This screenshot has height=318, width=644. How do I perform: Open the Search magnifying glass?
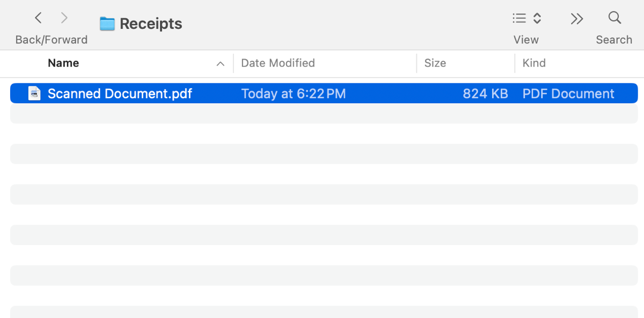614,18
